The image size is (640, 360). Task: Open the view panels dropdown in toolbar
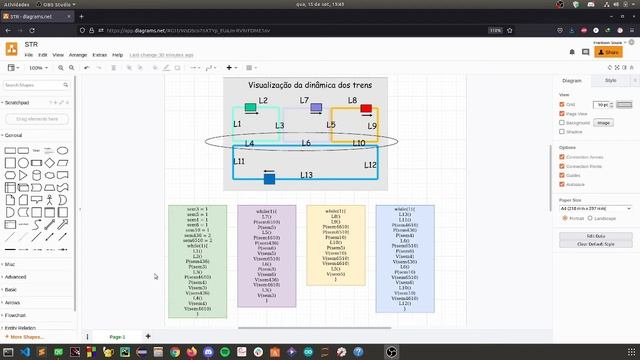[x=13, y=68]
